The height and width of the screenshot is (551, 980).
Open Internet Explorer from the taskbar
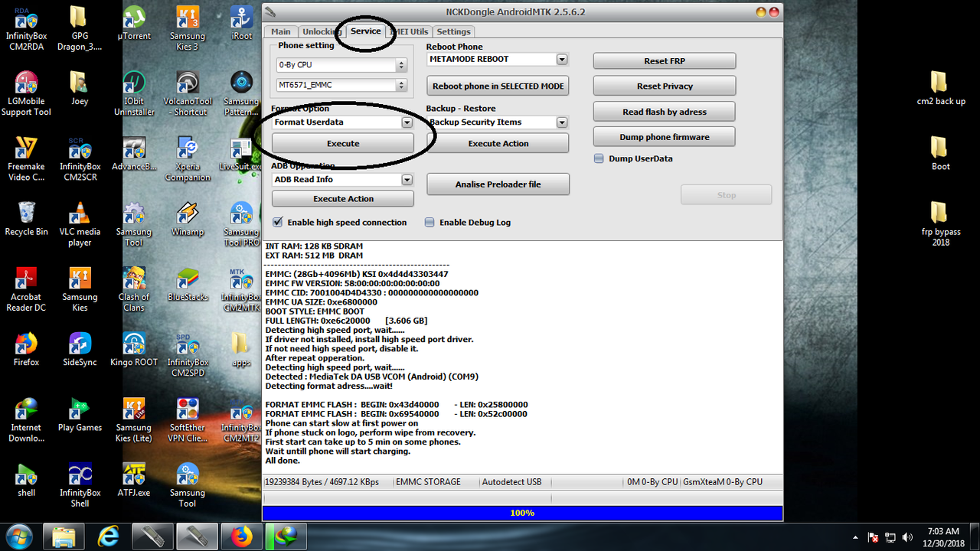tap(108, 536)
